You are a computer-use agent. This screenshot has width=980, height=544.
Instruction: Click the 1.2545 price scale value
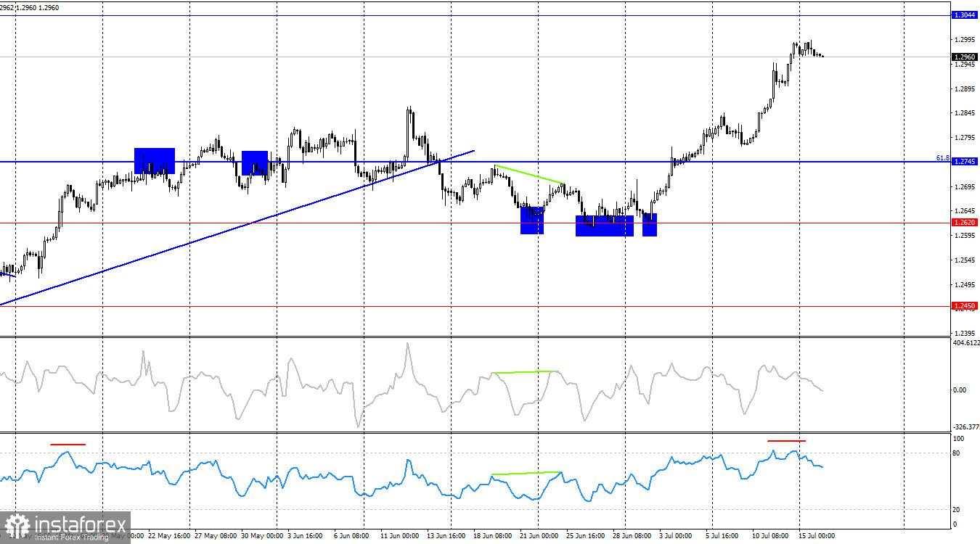(965, 260)
